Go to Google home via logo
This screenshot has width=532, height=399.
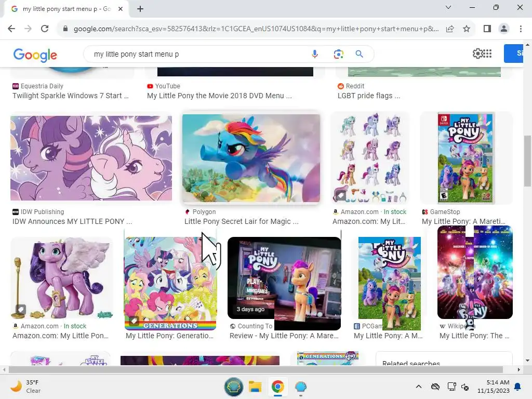(35, 55)
